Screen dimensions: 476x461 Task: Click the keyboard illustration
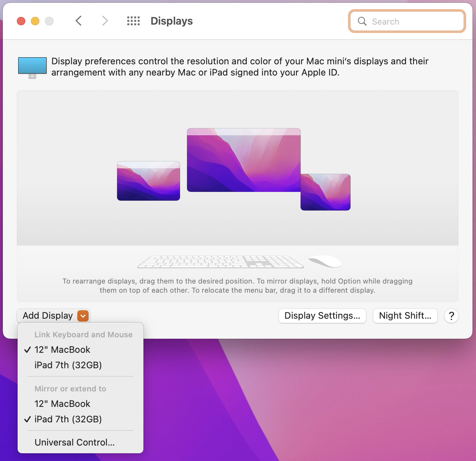pyautogui.click(x=221, y=262)
